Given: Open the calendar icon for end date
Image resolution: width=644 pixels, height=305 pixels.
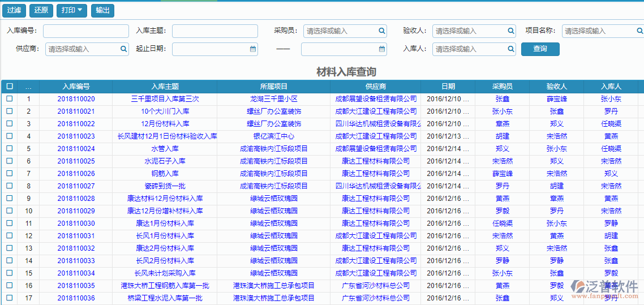Looking at the screenshot, I should coord(382,49).
